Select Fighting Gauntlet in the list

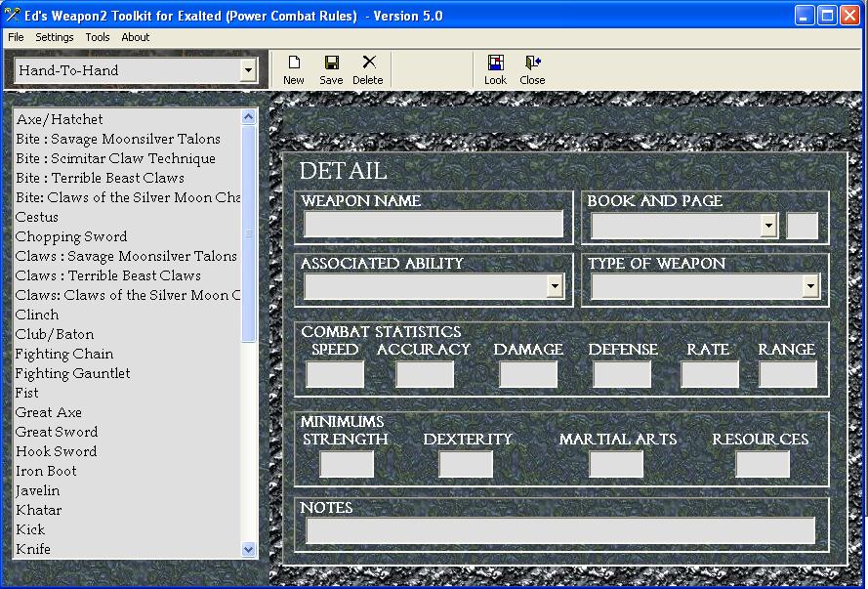[73, 373]
